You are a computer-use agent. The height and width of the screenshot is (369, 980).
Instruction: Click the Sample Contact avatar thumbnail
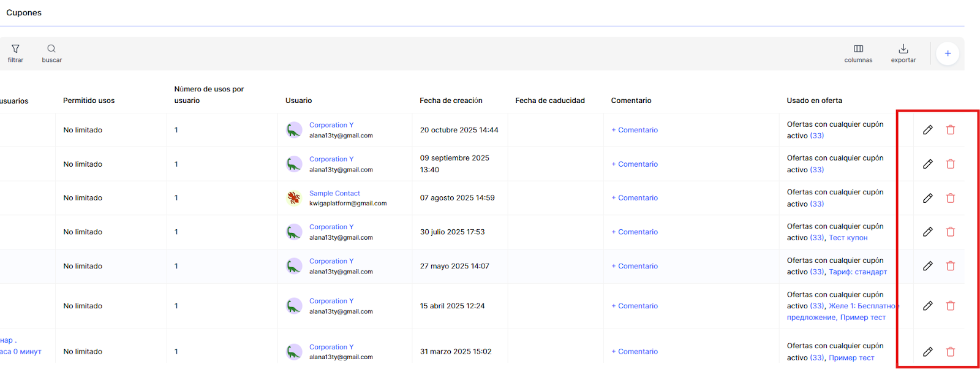tap(294, 198)
